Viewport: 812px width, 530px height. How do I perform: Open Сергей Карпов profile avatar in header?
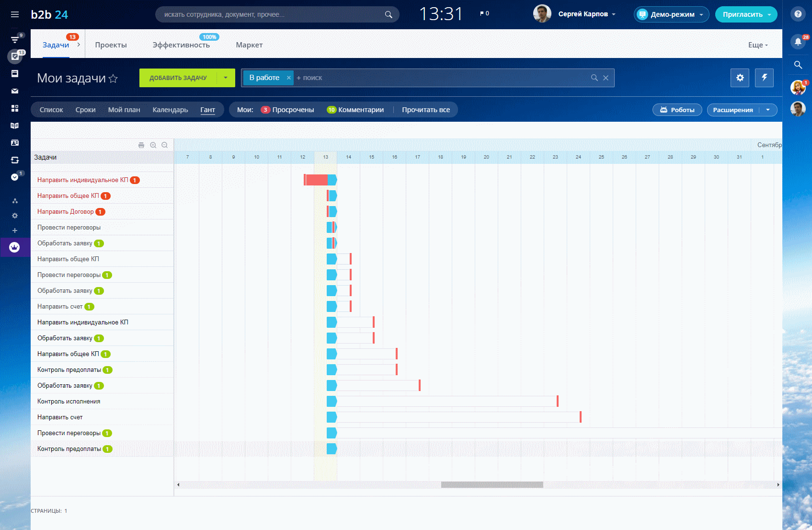pos(542,13)
